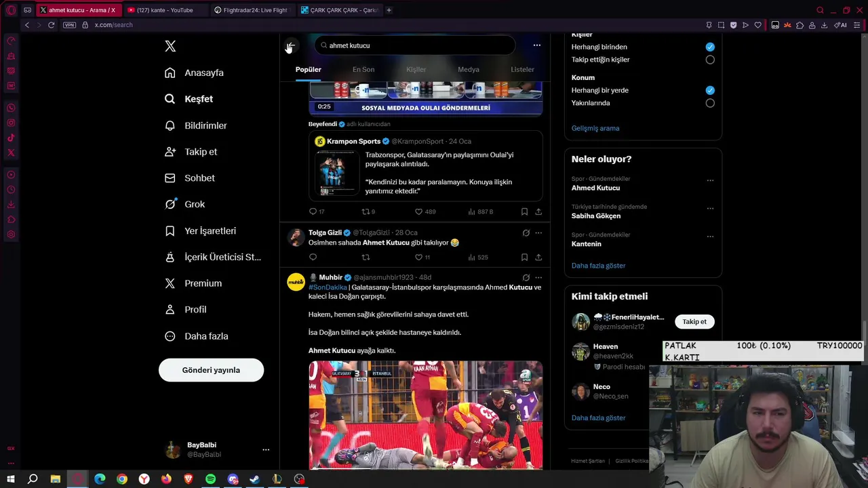Bookmark Tolga Gizli post

(x=524, y=257)
